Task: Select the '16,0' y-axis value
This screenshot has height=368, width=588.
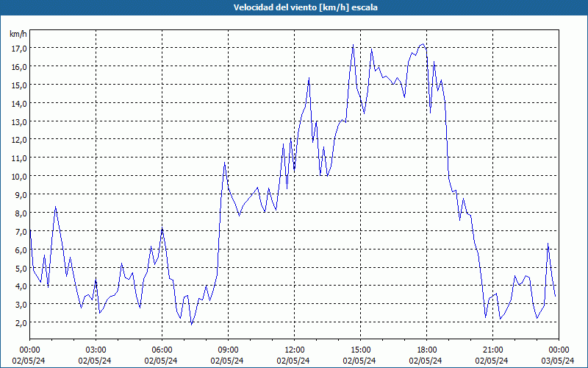Action: point(18,66)
